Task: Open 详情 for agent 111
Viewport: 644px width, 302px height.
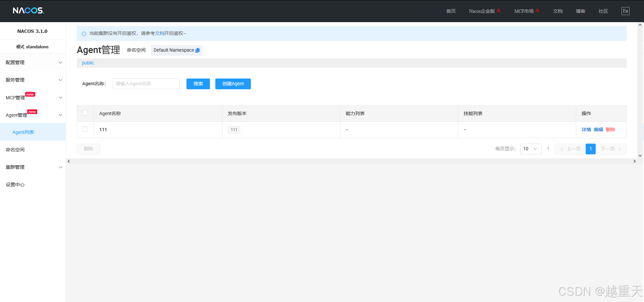Action: pyautogui.click(x=586, y=129)
